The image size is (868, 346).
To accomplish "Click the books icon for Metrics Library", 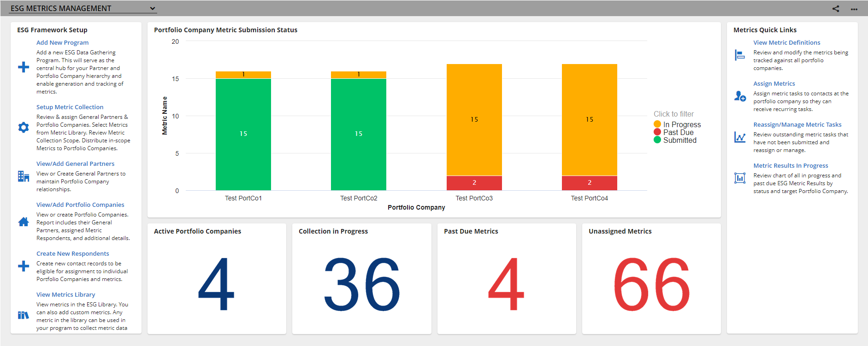I will click(x=24, y=315).
